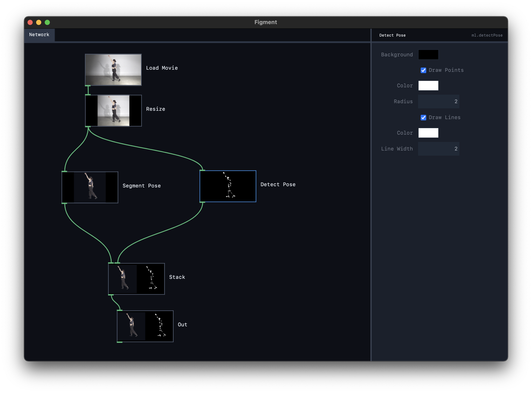Select the Out node thumbnail
This screenshot has height=393, width=532.
tap(145, 326)
